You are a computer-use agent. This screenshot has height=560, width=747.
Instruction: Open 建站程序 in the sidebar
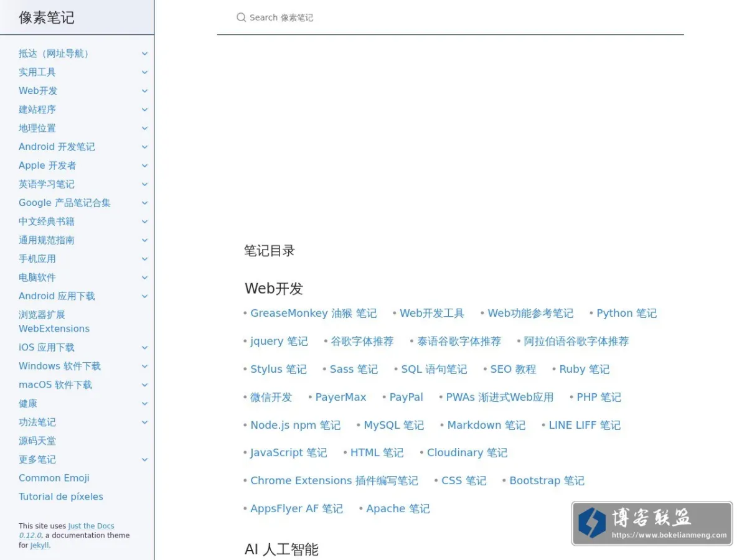37,110
